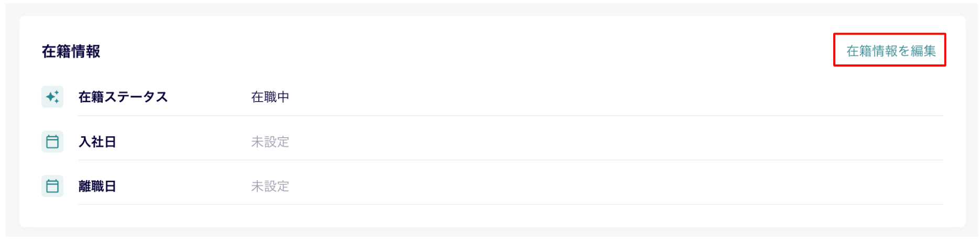Click the divider line below 在籍ステータス
Image resolution: width=980 pixels, height=241 pixels.
pos(511,115)
